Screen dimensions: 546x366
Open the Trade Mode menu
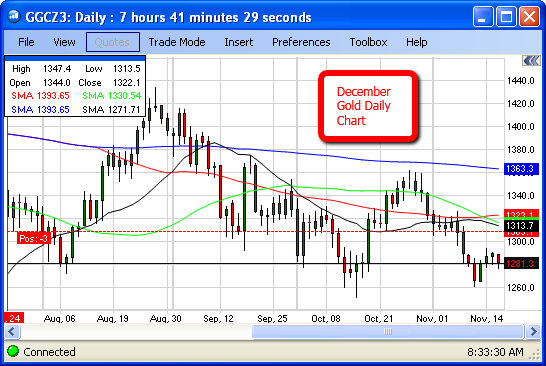point(177,42)
